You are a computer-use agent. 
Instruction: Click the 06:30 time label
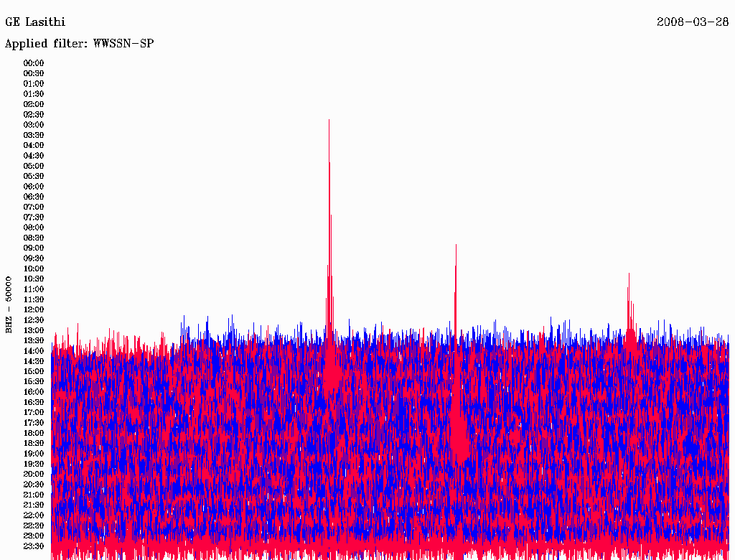[x=34, y=197]
